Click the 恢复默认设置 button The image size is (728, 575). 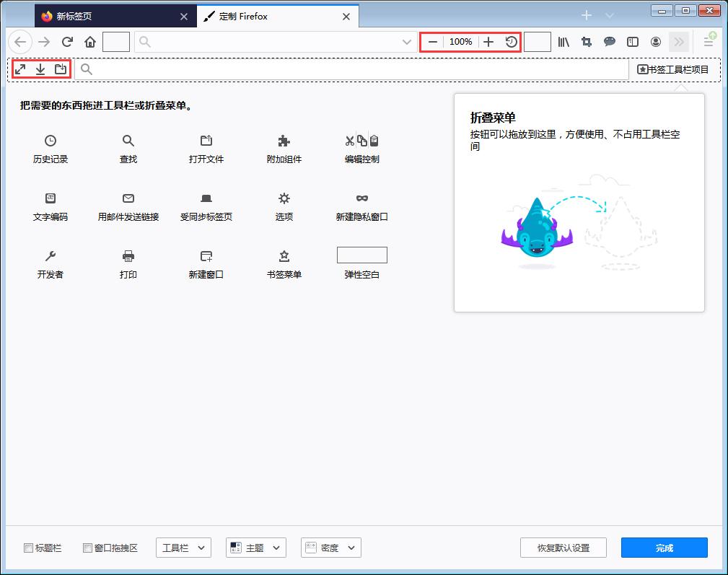[x=563, y=548]
